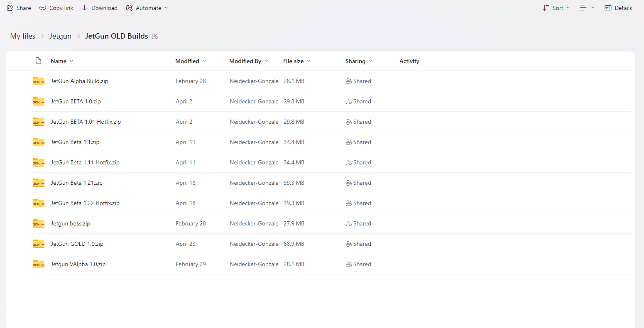Viewport: 644px width, 328px height.
Task: Navigate to the Jetgun breadcrumb folder
Action: (x=61, y=36)
